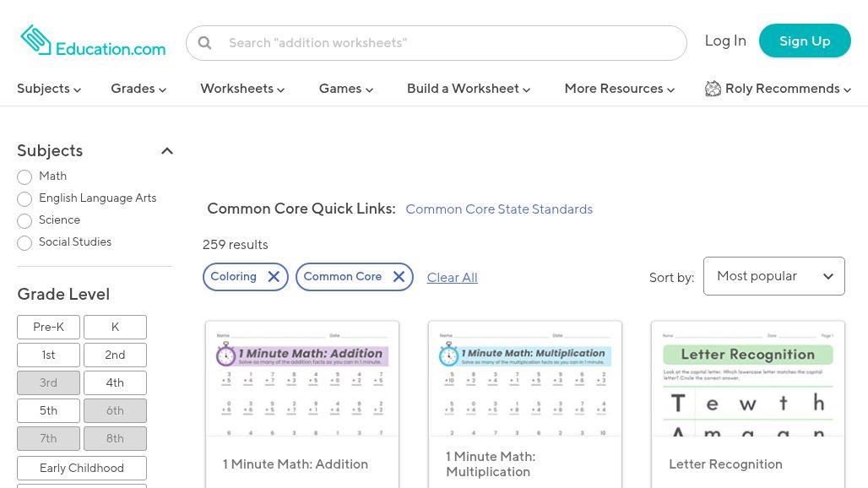Collapse the Subjects filter section
Screen dimensions: 868x488
tap(167, 151)
